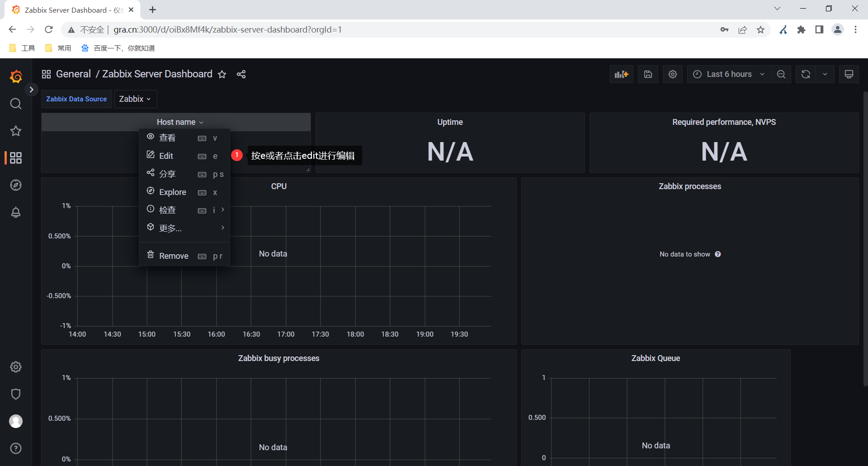
Task: Open the Dashboards sidebar icon
Action: coord(16,158)
